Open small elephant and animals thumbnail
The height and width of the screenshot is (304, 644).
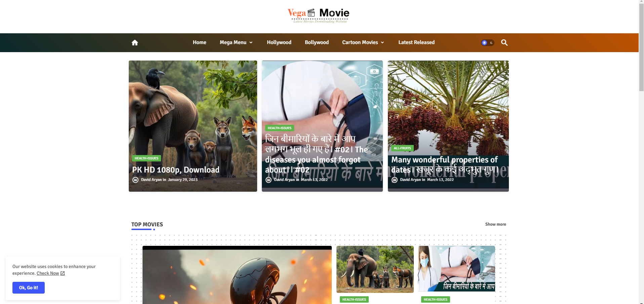(375, 269)
